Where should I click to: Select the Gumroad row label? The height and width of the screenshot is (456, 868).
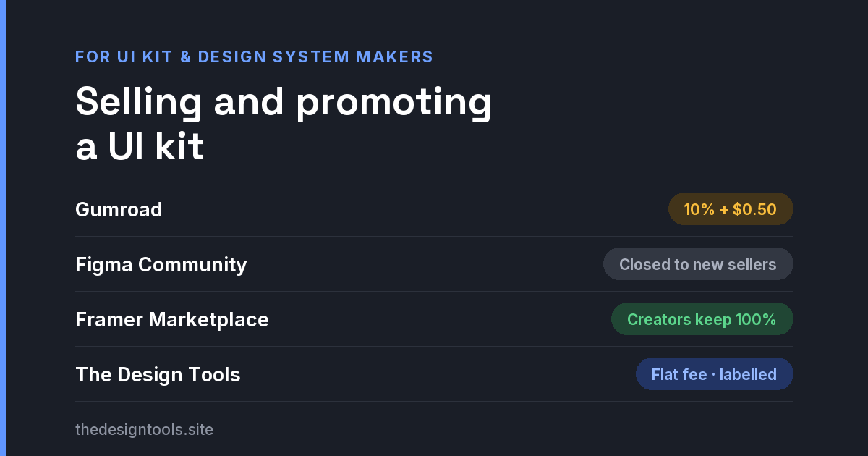tap(119, 210)
